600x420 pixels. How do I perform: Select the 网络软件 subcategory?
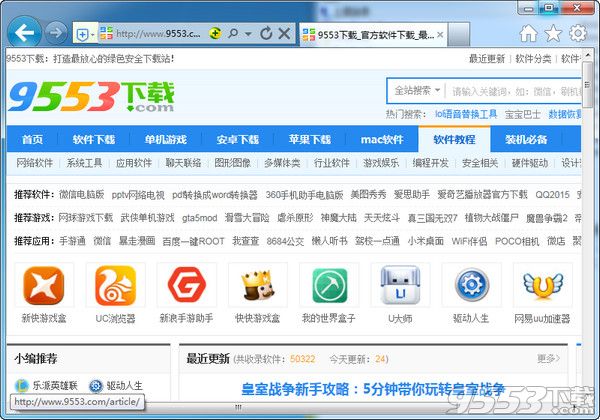click(34, 163)
